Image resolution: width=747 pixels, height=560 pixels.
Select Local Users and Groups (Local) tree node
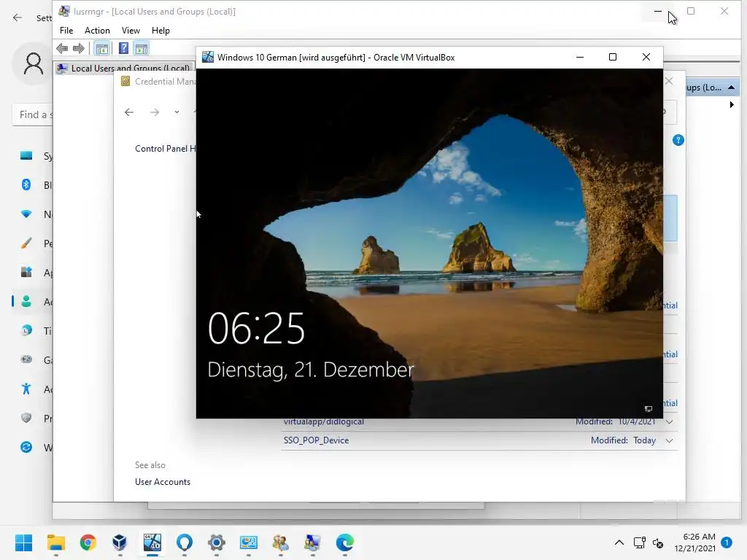tap(124, 68)
